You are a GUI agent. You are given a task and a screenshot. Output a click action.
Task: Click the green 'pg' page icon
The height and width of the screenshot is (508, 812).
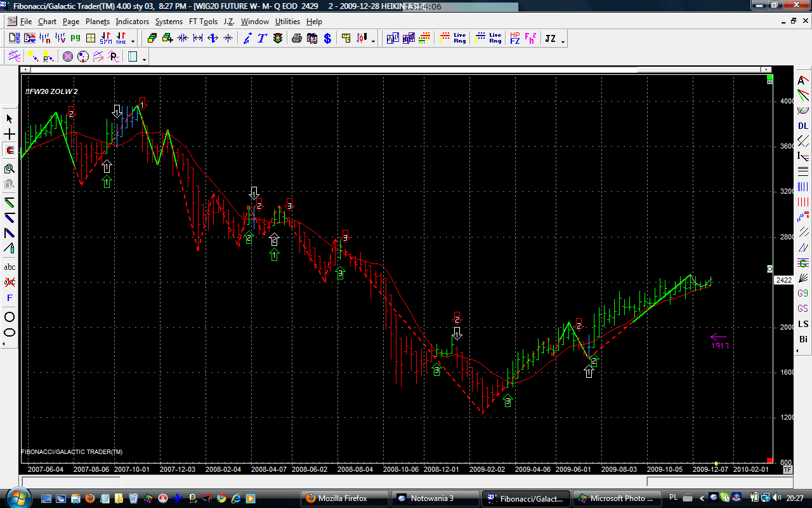click(x=75, y=39)
